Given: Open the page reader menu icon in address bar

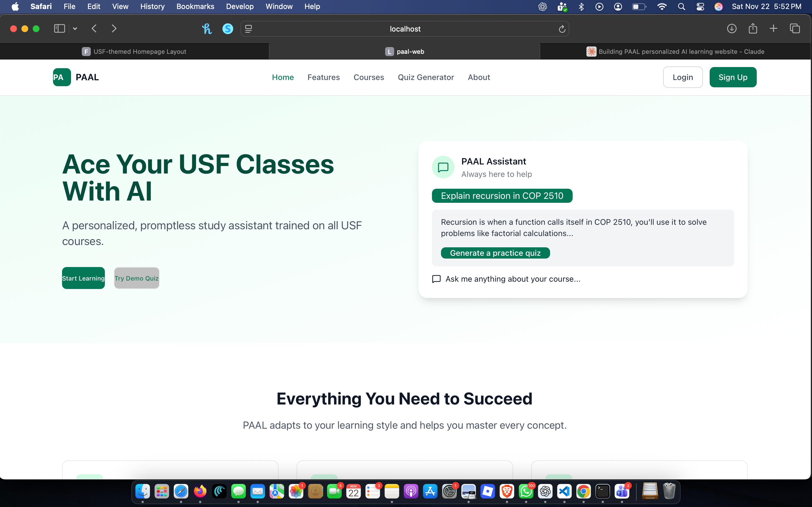Looking at the screenshot, I should pos(249,29).
